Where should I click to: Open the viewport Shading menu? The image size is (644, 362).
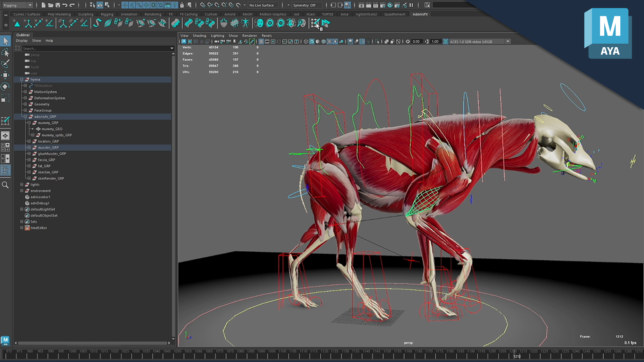tap(199, 36)
